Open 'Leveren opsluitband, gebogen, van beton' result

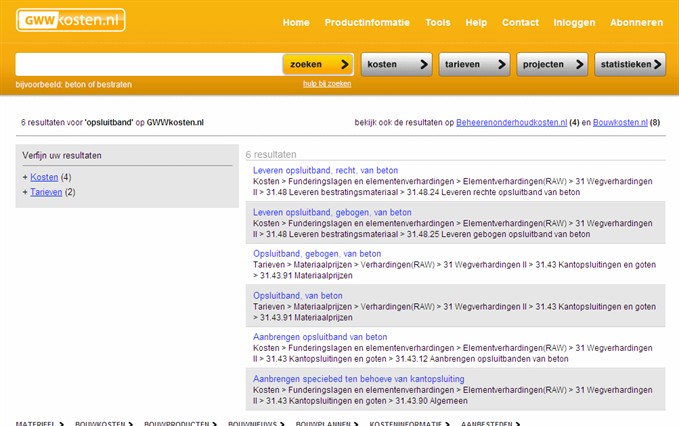332,212
